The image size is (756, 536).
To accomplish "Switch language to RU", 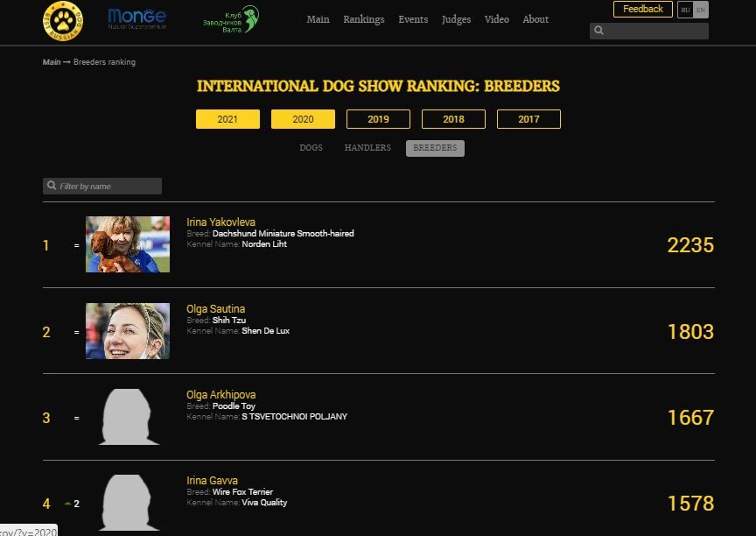I will (685, 10).
